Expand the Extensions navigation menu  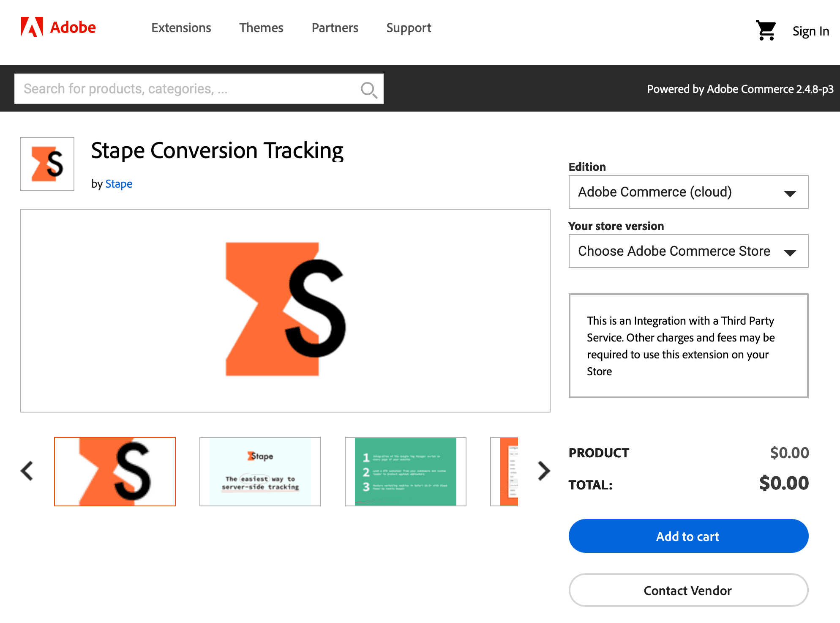[x=181, y=27]
